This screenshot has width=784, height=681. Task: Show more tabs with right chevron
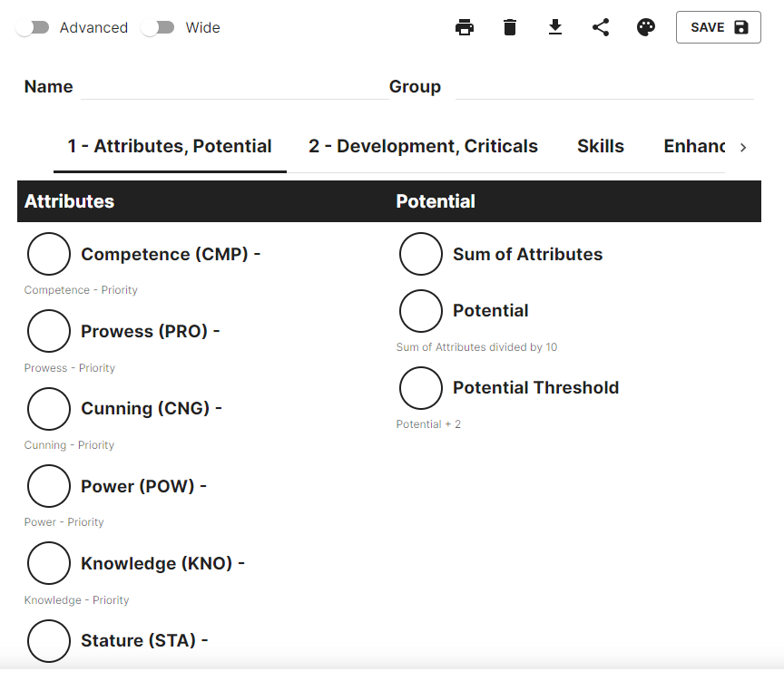pos(743,147)
